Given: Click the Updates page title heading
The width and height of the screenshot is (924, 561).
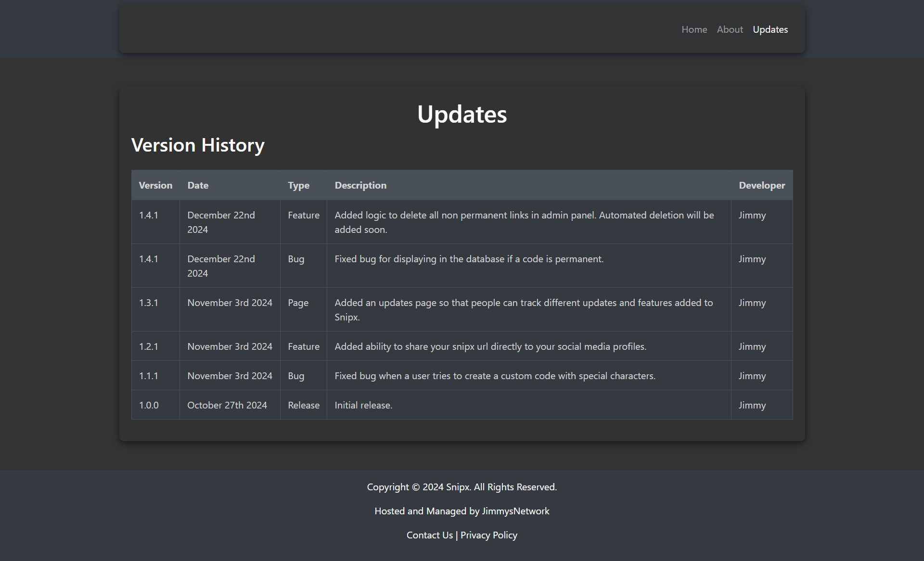Looking at the screenshot, I should pos(462,114).
